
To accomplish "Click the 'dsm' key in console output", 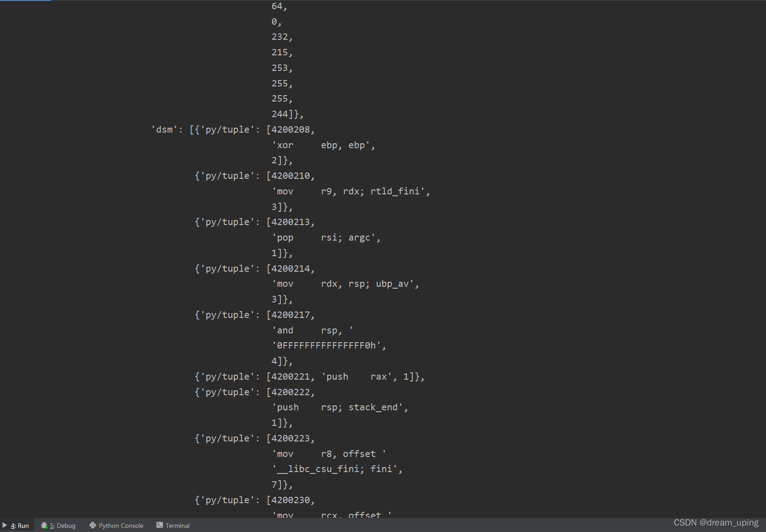I will point(165,129).
